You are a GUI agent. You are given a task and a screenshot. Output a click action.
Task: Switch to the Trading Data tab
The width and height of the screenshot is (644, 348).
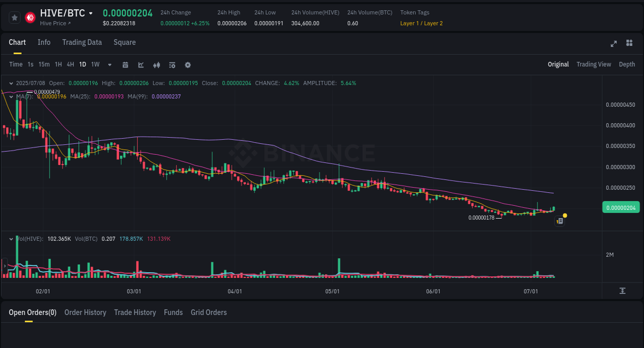tap(82, 42)
